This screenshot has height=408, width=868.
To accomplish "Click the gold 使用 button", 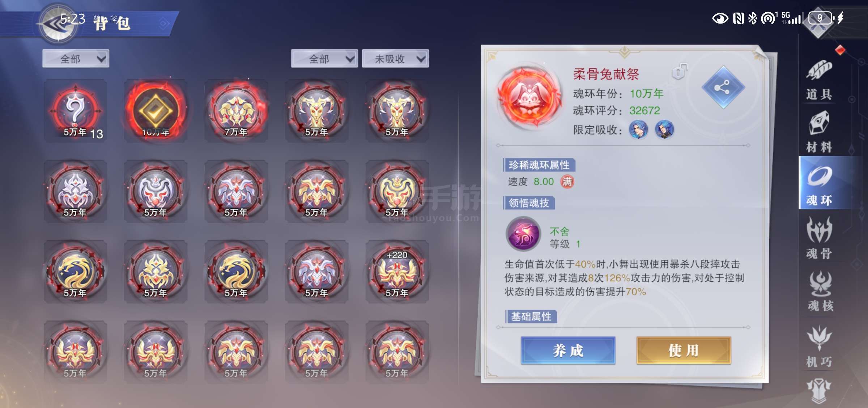I will point(684,350).
